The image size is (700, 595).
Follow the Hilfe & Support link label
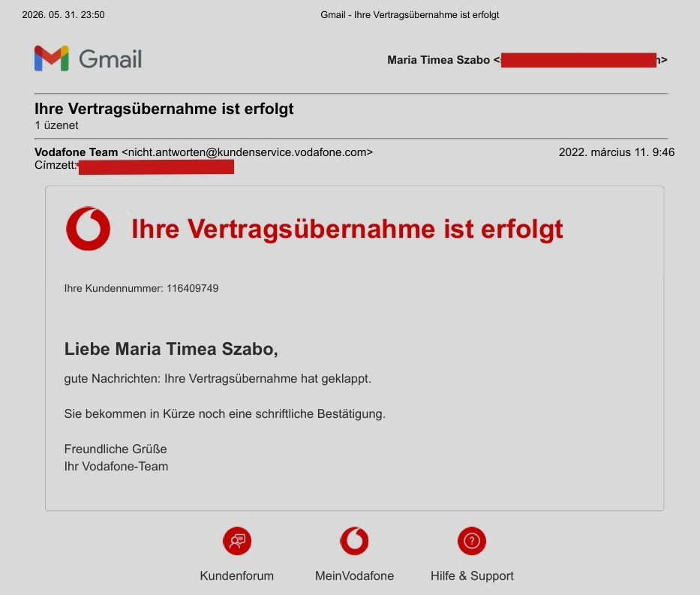(472, 575)
